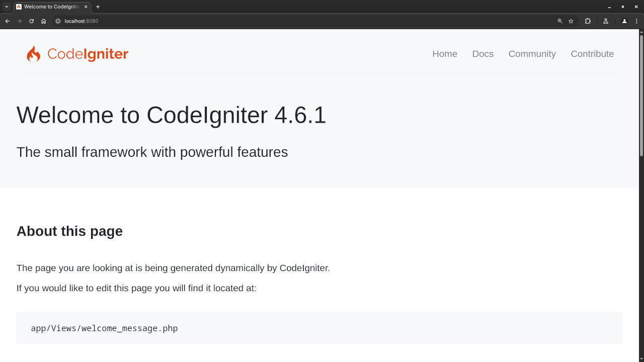Bookmark this page with the star icon
Image resolution: width=644 pixels, height=362 pixels.
571,21
